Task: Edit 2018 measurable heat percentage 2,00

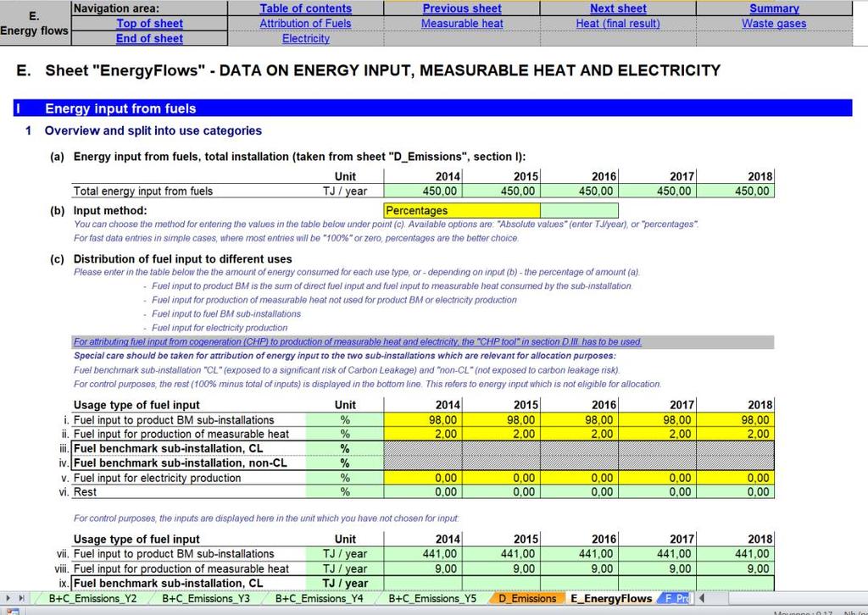Action: (735, 434)
